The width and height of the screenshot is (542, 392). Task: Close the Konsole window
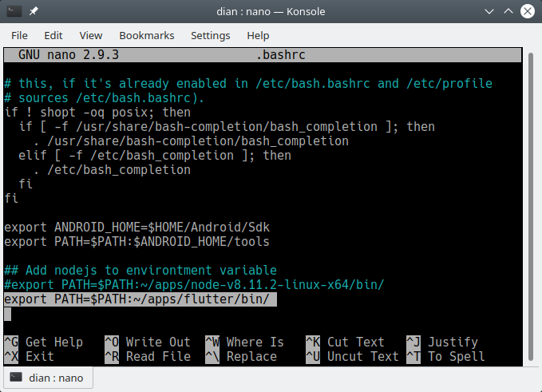(527, 12)
